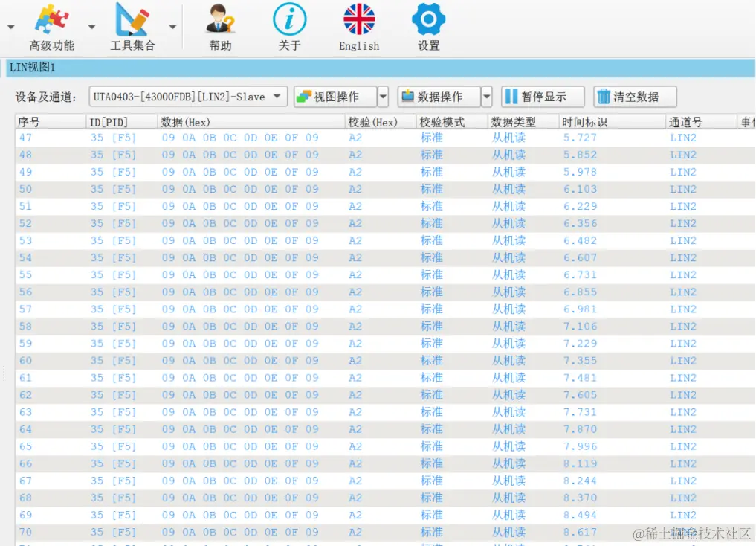Expand the 数据操作 dropdown arrow
Viewport: 756px width, 546px height.
point(486,97)
